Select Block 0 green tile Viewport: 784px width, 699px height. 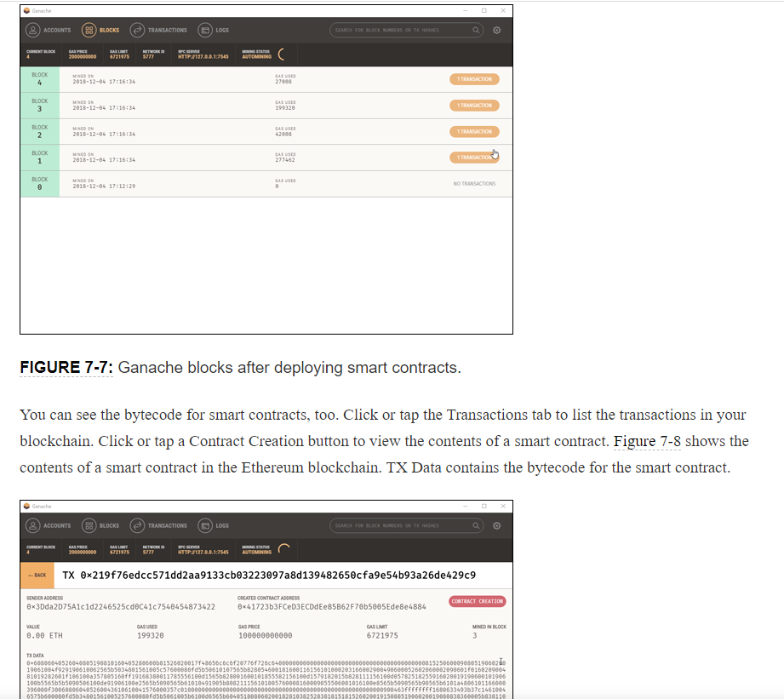point(40,184)
